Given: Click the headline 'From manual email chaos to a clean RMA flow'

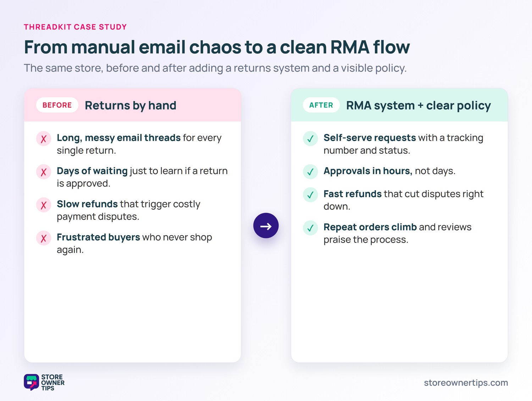Looking at the screenshot, I should (217, 47).
